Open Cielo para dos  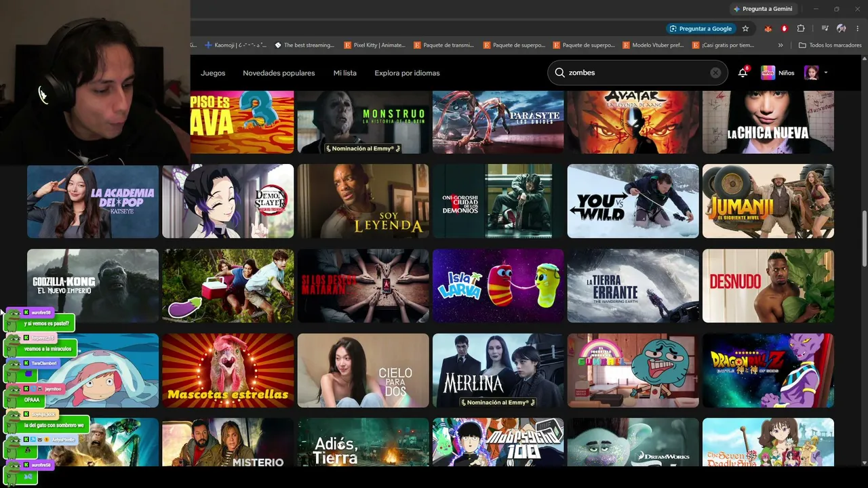[x=363, y=370]
